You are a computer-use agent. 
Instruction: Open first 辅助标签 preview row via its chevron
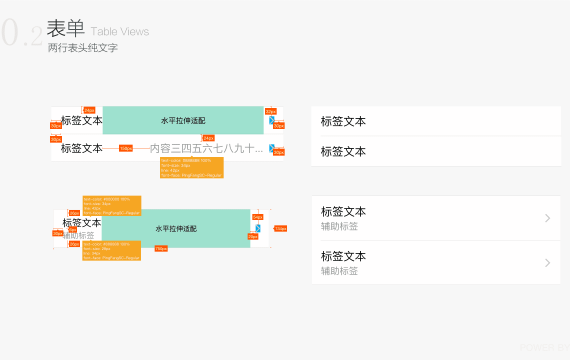547,218
